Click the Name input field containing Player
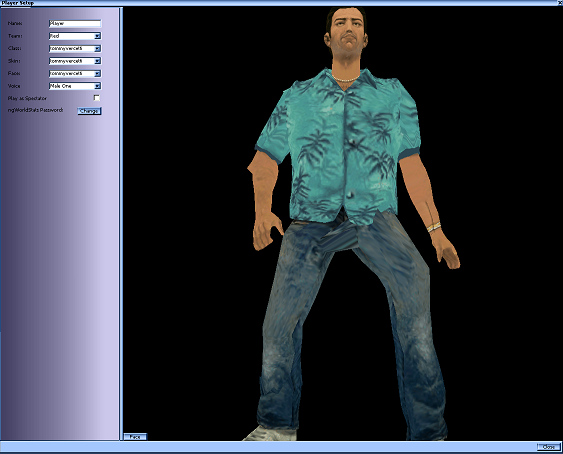Image resolution: width=563 pixels, height=454 pixels. (75, 23)
